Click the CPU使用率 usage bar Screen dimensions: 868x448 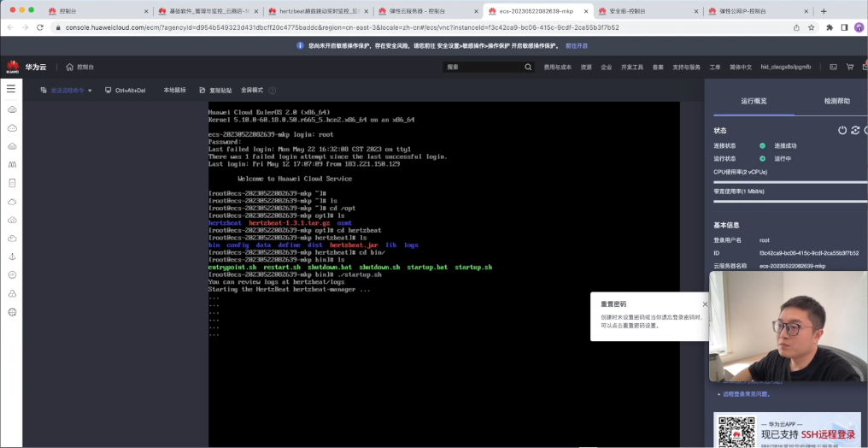click(x=790, y=181)
